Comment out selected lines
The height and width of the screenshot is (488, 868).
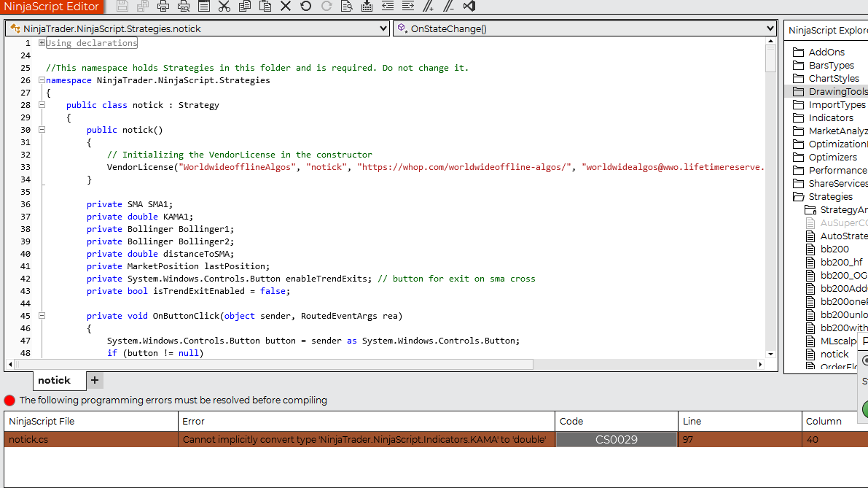[x=429, y=6]
